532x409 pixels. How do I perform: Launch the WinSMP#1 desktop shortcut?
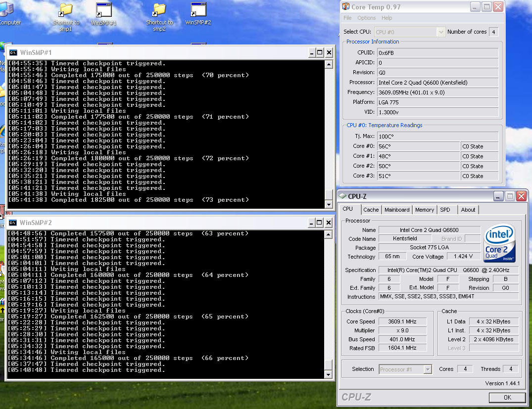(x=103, y=14)
